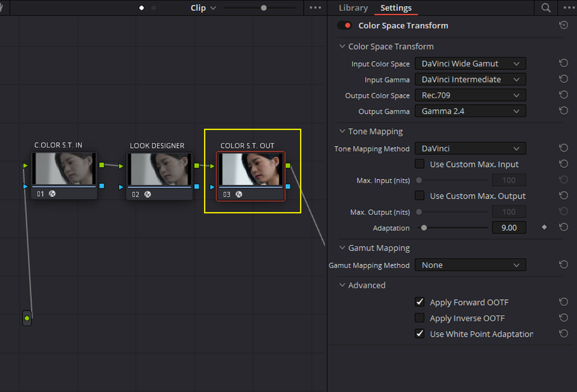Reset the Use Custom Max. Input option
Viewport: 577px width, 392px height.
[563, 164]
